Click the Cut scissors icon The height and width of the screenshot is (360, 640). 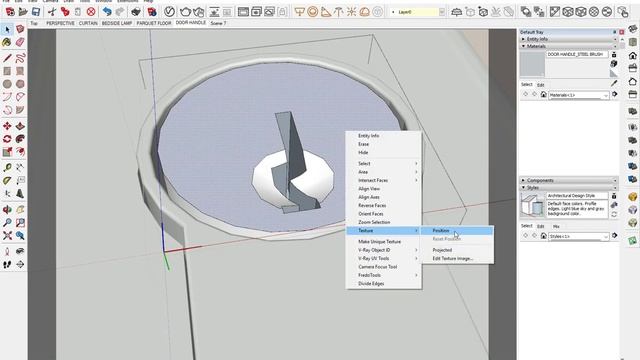[52, 12]
